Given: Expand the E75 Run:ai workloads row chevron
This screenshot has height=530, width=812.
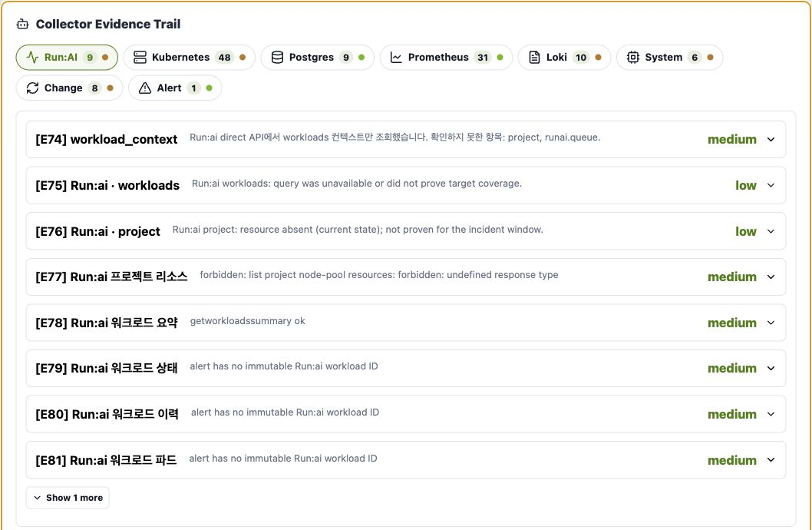Looking at the screenshot, I should click(x=771, y=185).
